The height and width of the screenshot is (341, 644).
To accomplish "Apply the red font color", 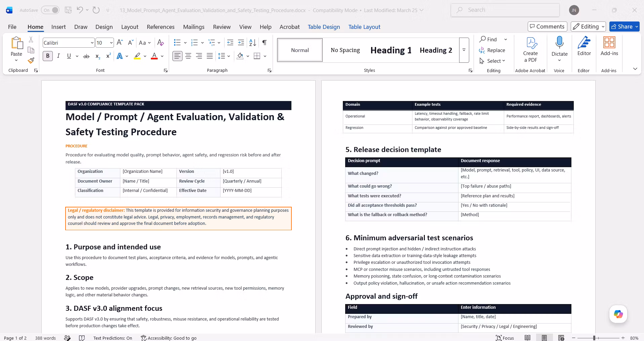I will pos(154,56).
